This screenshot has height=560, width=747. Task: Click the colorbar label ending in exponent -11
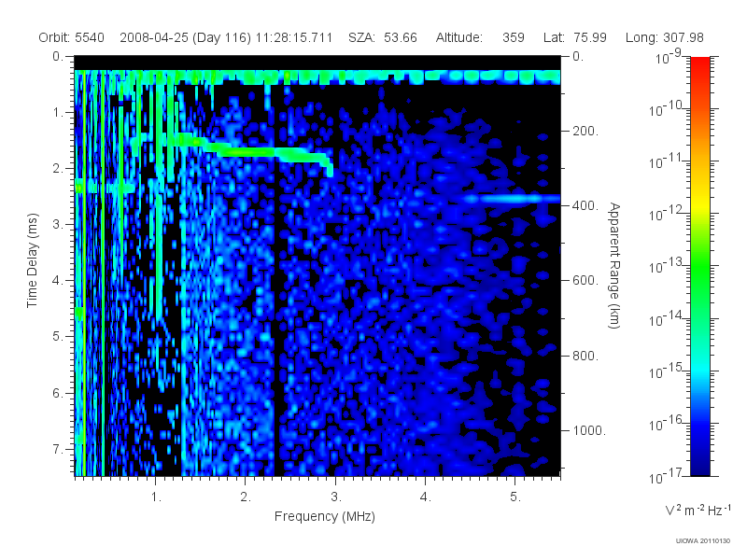(x=666, y=161)
